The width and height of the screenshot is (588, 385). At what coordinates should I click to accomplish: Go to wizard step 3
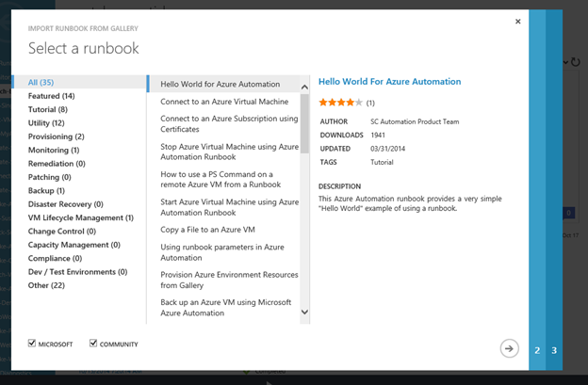554,350
